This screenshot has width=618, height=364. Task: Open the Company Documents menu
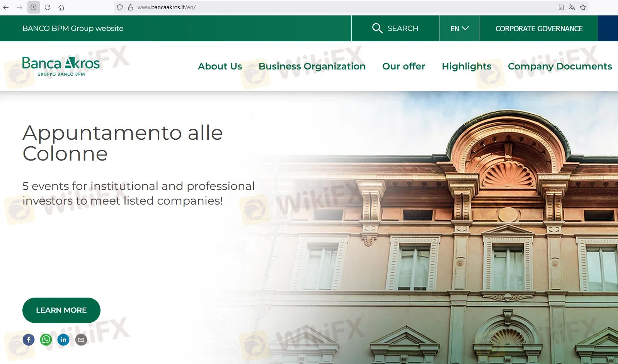[560, 66]
